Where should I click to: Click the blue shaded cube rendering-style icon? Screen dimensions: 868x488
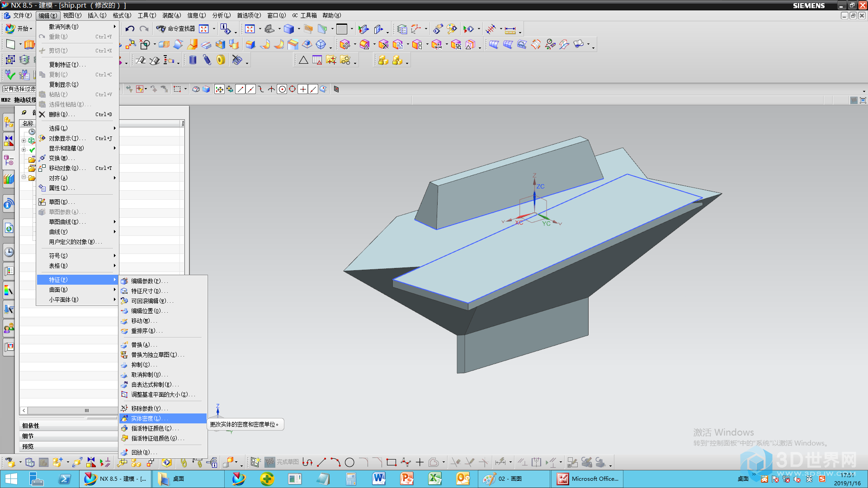coord(288,29)
